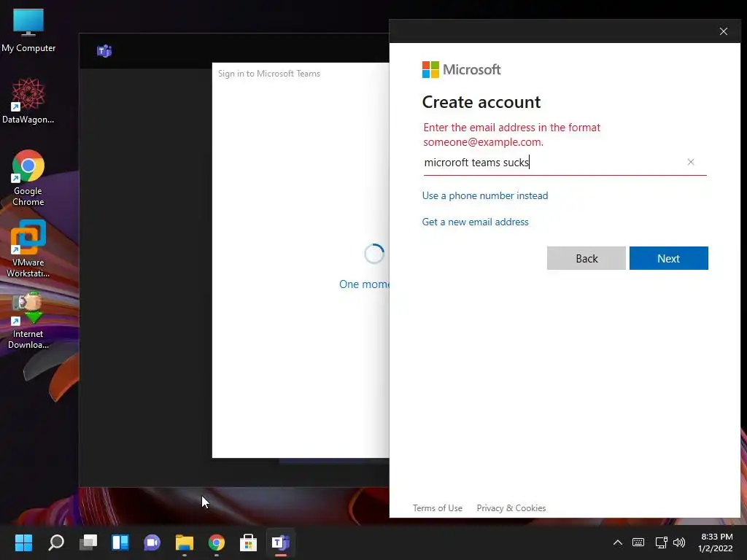
Task: Open Internet Download Manager desktop shortcut
Action: coord(28,320)
